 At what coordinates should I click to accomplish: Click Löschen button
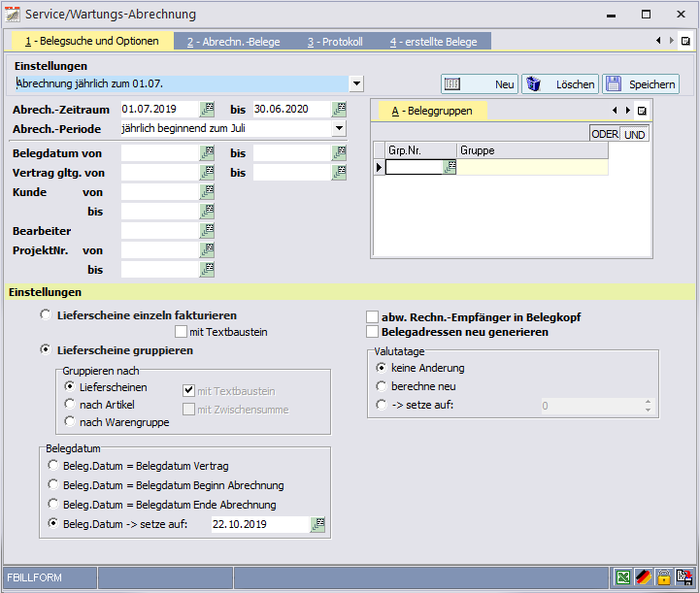pos(560,83)
